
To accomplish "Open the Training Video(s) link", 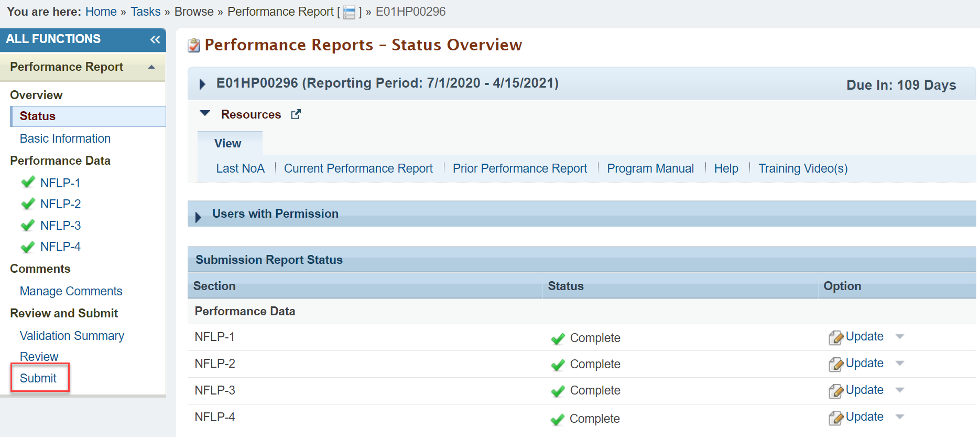I will (x=803, y=168).
